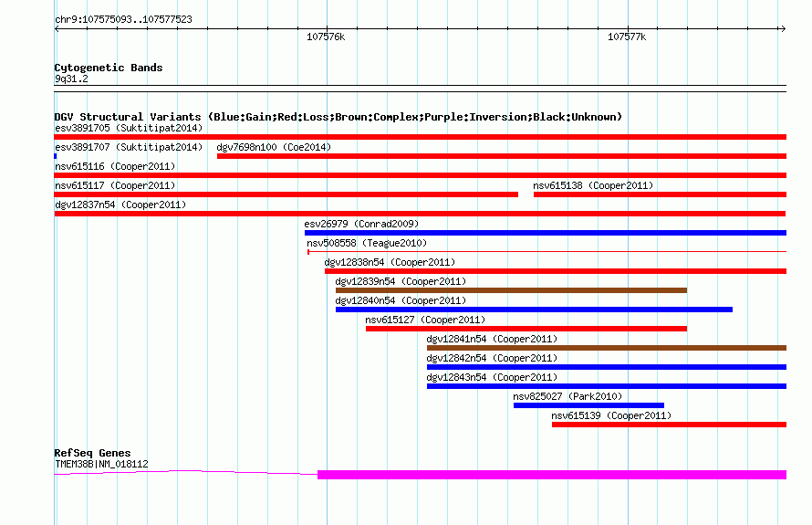The width and height of the screenshot is (812, 525).
Task: Click the nsv508558 (Teague2010) label
Action: pyautogui.click(x=367, y=243)
